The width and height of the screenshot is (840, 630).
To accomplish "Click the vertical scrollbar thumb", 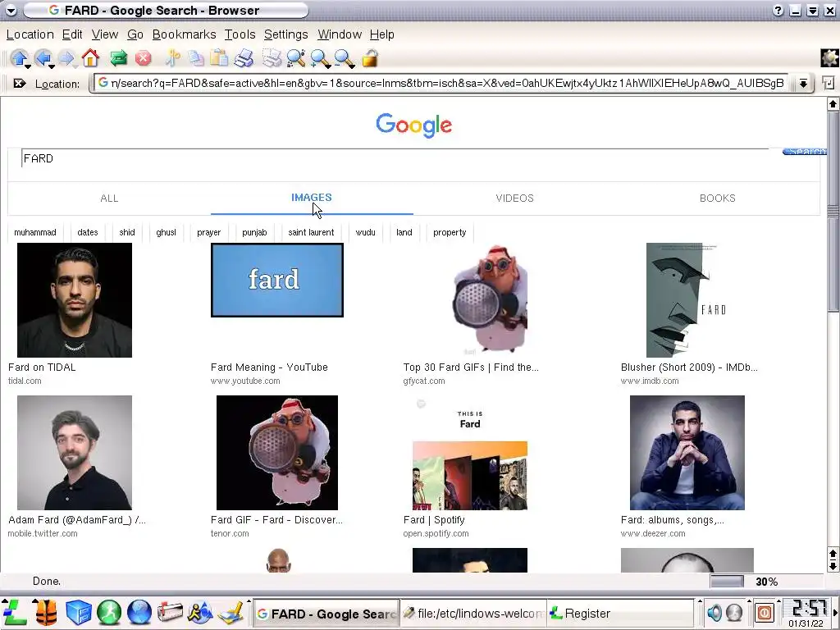I will [x=833, y=212].
